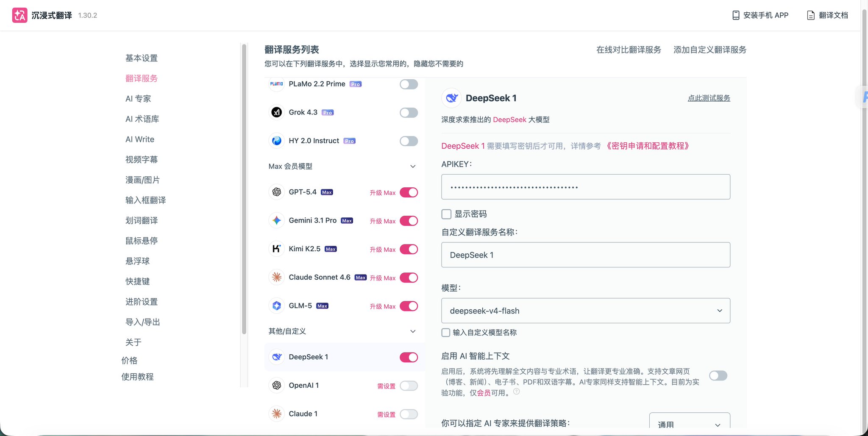Switch off Claude Sonnet 4.6 service
This screenshot has width=868, height=436.
click(x=409, y=278)
